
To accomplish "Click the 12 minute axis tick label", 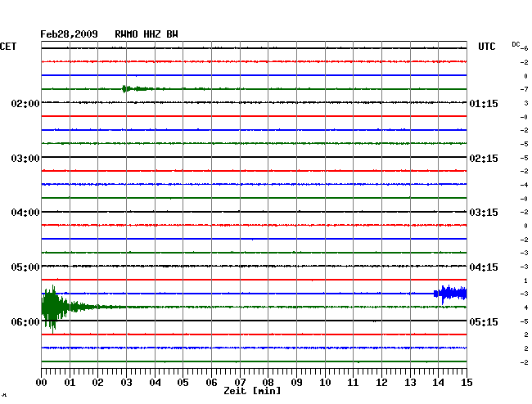I will [381, 382].
